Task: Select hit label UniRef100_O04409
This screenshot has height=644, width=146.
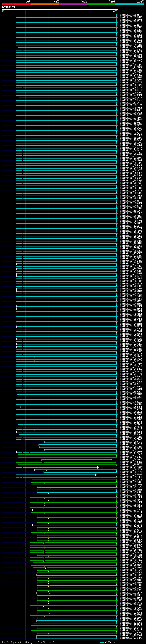Action: pyautogui.click(x=131, y=42)
